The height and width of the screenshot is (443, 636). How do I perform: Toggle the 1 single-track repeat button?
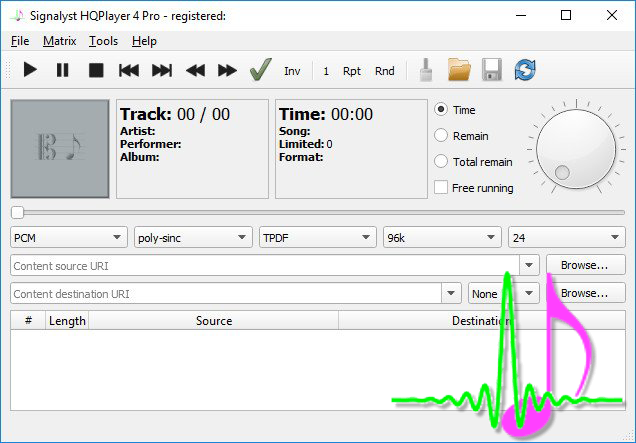[326, 71]
